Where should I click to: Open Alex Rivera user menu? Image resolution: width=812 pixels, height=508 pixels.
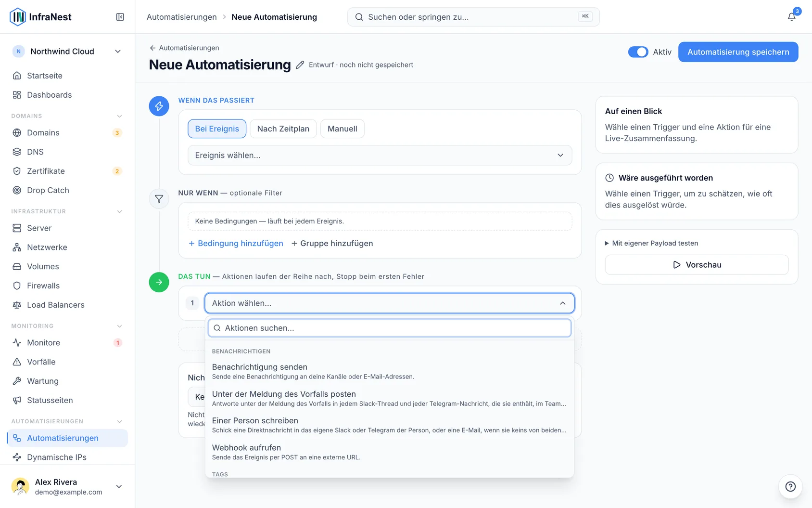point(67,486)
